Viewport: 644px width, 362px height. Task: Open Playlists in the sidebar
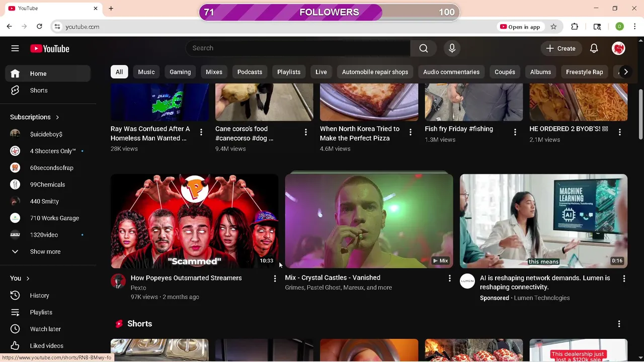(x=48, y=312)
